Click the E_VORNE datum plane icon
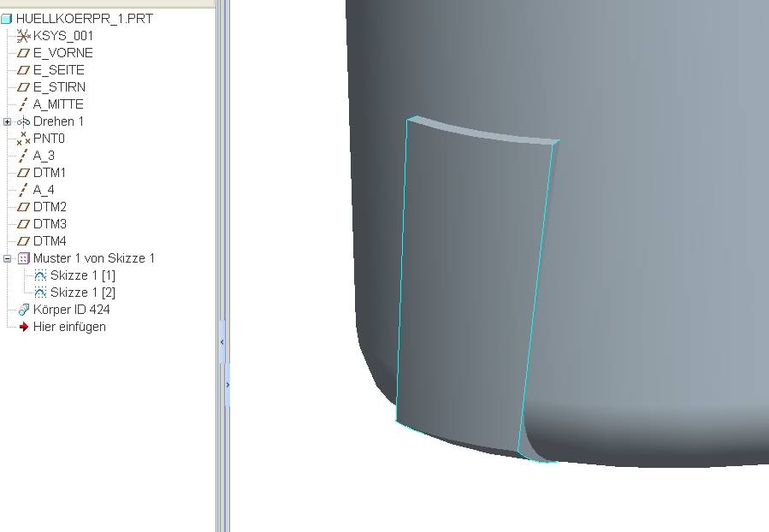 (x=23, y=53)
